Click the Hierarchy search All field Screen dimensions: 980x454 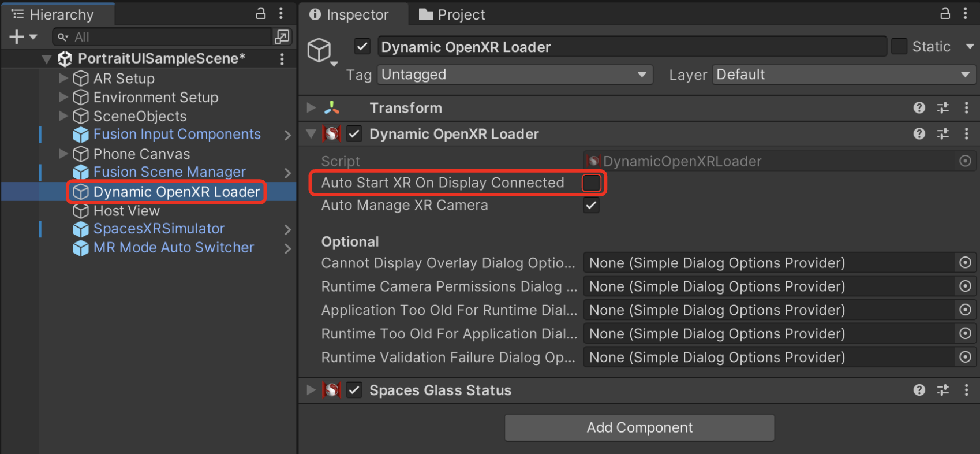pos(162,37)
